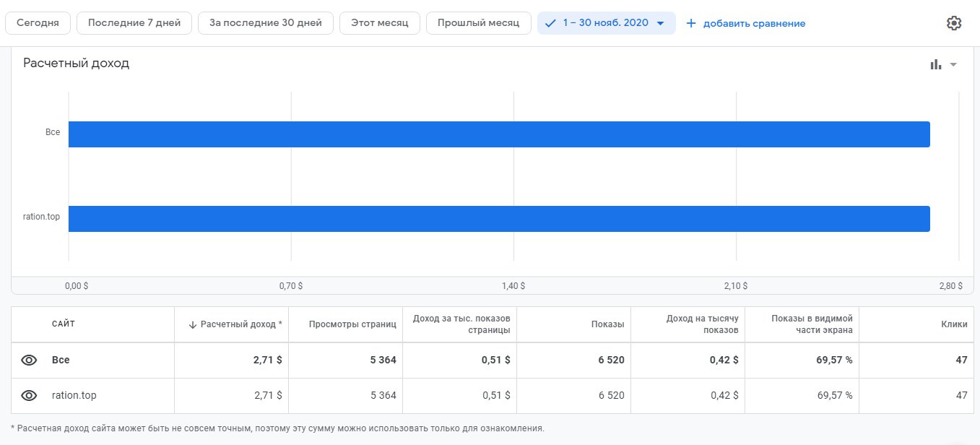The image size is (980, 445).
Task: Click the plus icon to add comparison
Action: click(x=691, y=23)
